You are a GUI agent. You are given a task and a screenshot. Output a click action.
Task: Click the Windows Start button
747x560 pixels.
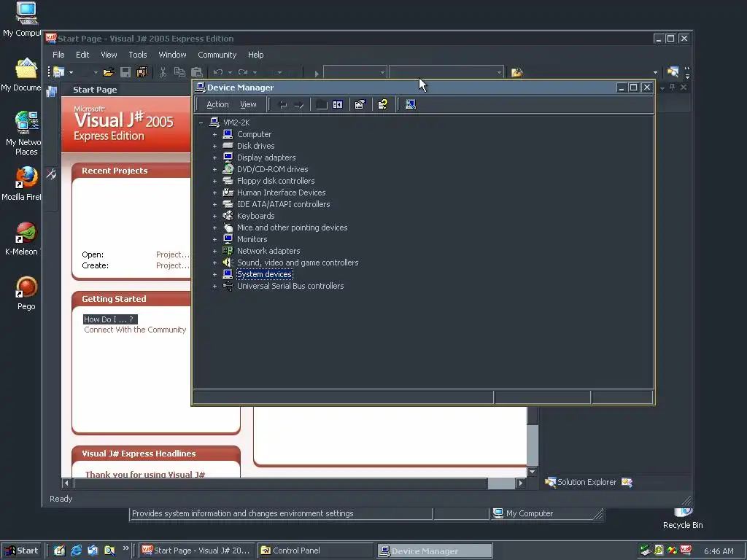tap(21, 551)
